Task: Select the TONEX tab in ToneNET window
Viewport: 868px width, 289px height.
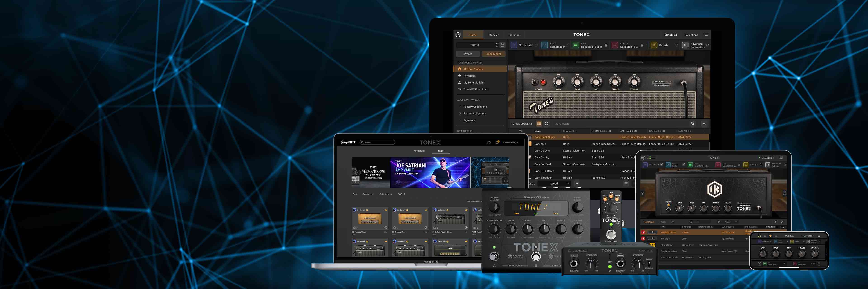Action: [441, 151]
